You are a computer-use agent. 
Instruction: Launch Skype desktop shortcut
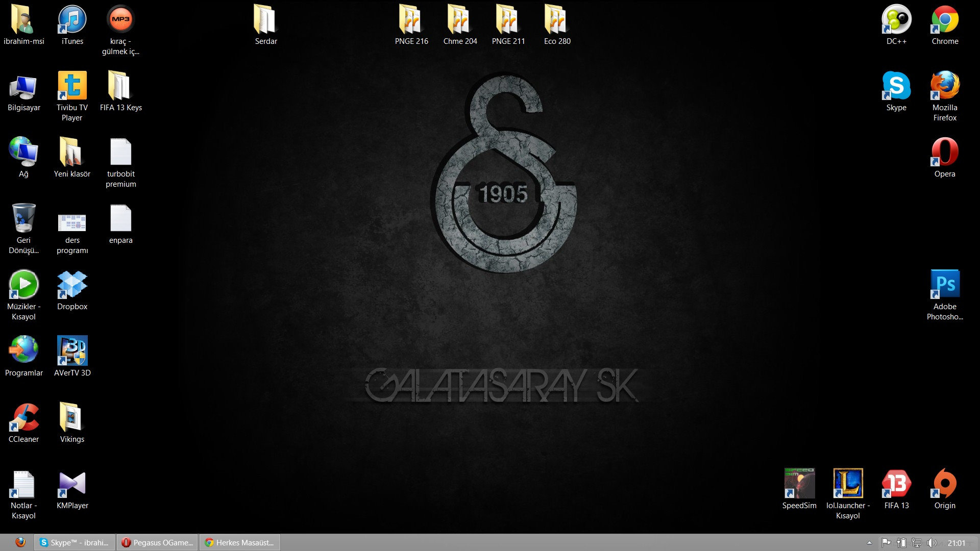[896, 91]
